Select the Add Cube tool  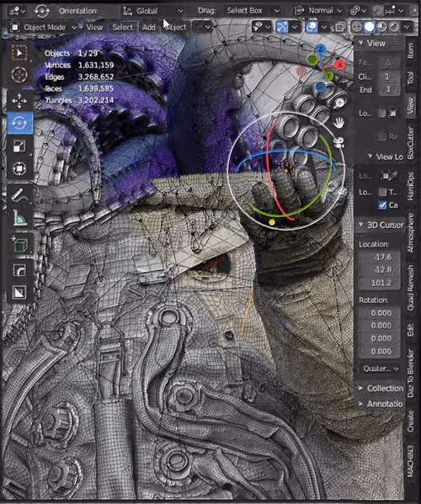click(19, 245)
